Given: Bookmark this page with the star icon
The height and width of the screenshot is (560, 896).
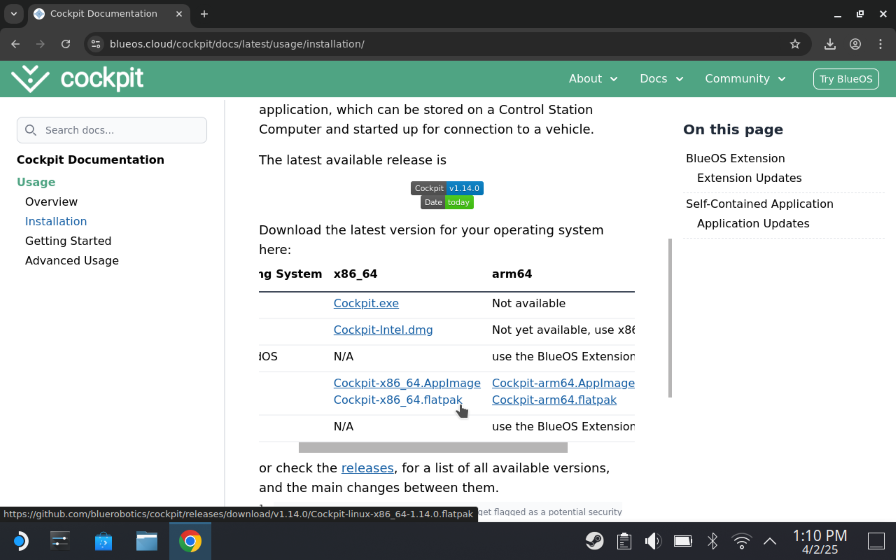Looking at the screenshot, I should [x=795, y=44].
